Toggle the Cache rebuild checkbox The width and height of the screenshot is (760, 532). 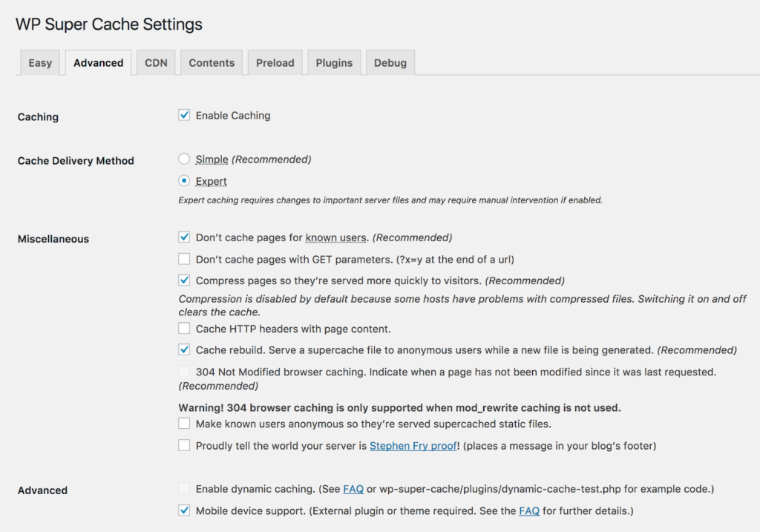coord(184,349)
